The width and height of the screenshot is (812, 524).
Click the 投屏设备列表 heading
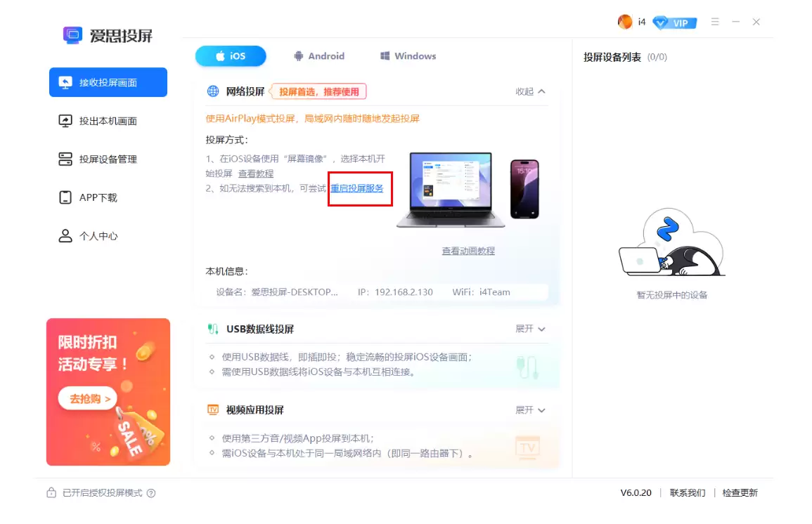pos(612,57)
